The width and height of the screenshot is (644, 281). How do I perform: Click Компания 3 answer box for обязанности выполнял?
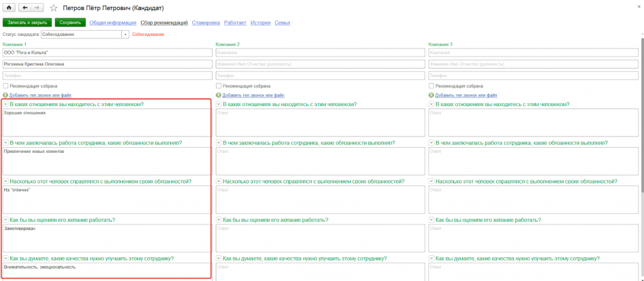click(x=533, y=161)
